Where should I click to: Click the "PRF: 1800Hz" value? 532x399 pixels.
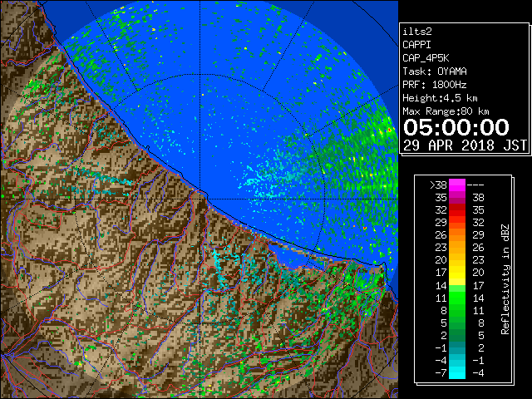pyautogui.click(x=435, y=85)
